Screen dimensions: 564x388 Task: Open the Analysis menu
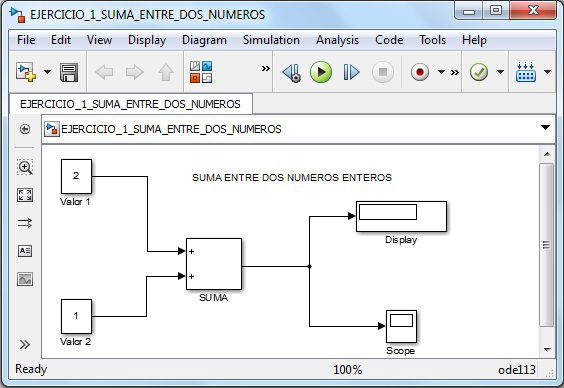(x=337, y=40)
